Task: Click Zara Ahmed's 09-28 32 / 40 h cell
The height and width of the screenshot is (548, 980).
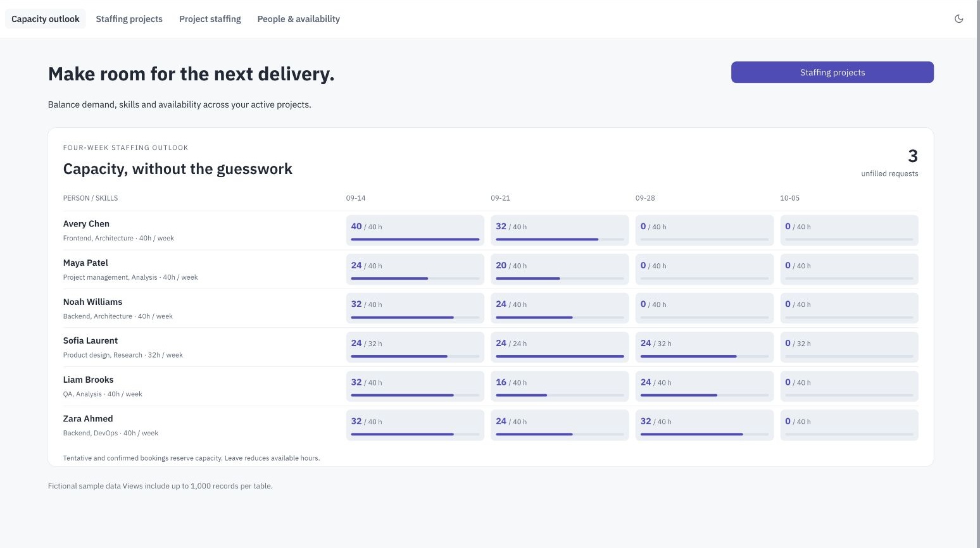Action: pyautogui.click(x=705, y=425)
